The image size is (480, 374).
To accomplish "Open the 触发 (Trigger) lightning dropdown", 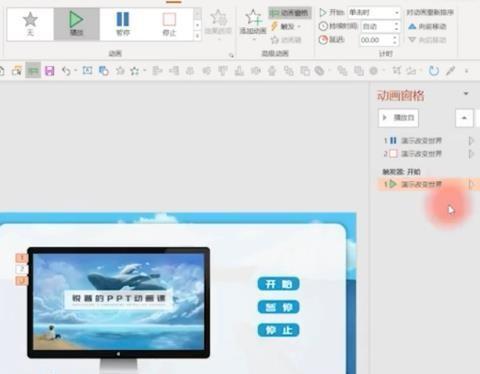I will pyautogui.click(x=286, y=26).
